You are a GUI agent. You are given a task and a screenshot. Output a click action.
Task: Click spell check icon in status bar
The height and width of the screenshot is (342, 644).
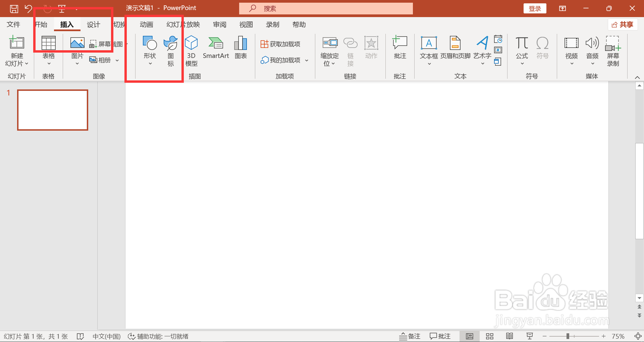click(x=80, y=336)
